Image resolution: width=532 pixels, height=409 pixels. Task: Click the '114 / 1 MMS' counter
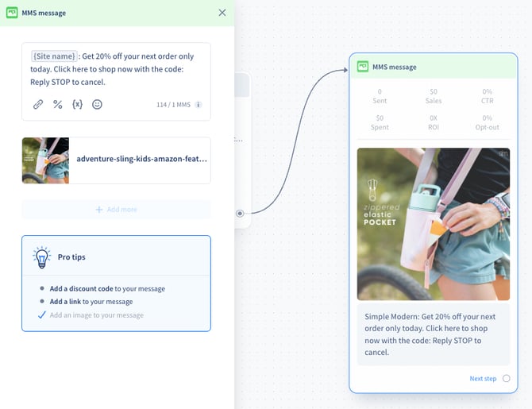(173, 105)
